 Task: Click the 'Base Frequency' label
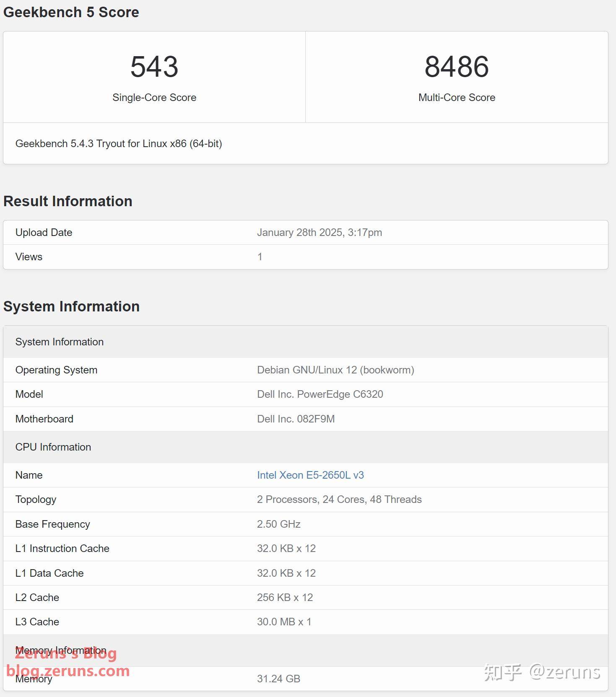point(53,524)
